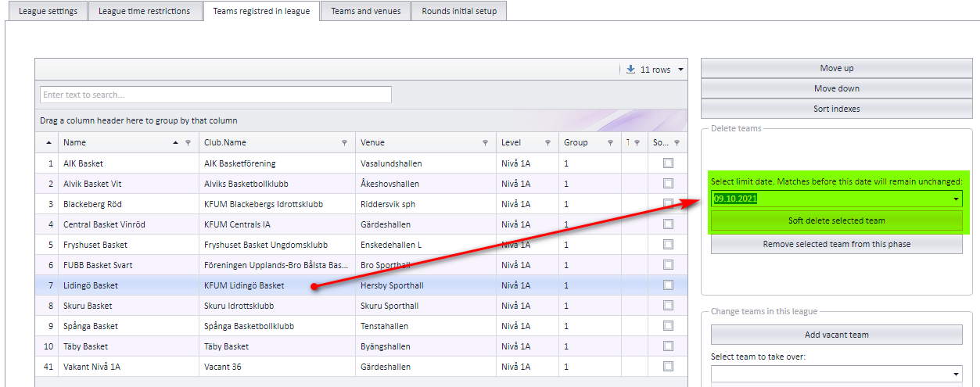Select the Alvik Basket Vit name cell
This screenshot has height=387, width=980.
click(128, 184)
